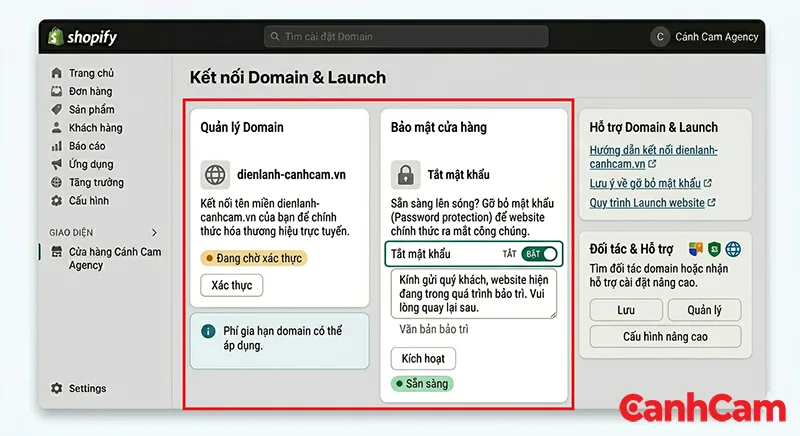The image size is (800, 436).
Task: Click the store icon beside Cửa hàng Cánh Cam
Action: coord(57,251)
